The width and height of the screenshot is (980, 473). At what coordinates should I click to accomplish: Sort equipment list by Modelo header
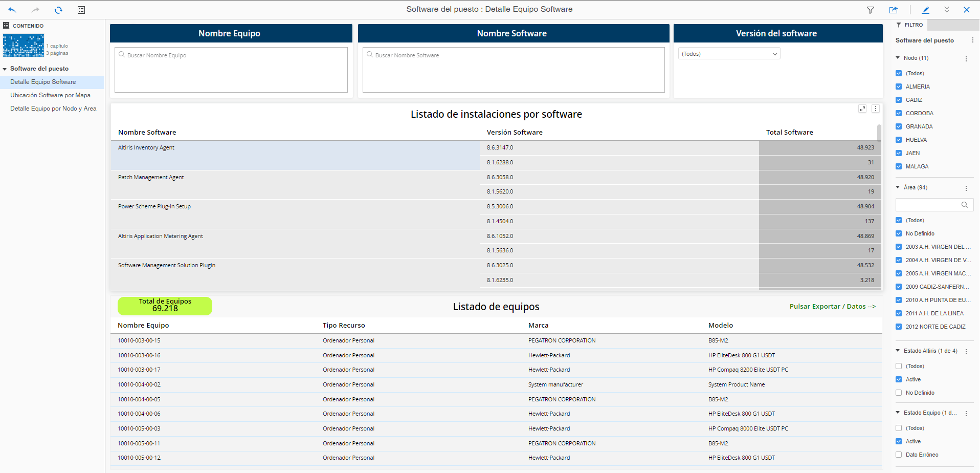coord(721,325)
